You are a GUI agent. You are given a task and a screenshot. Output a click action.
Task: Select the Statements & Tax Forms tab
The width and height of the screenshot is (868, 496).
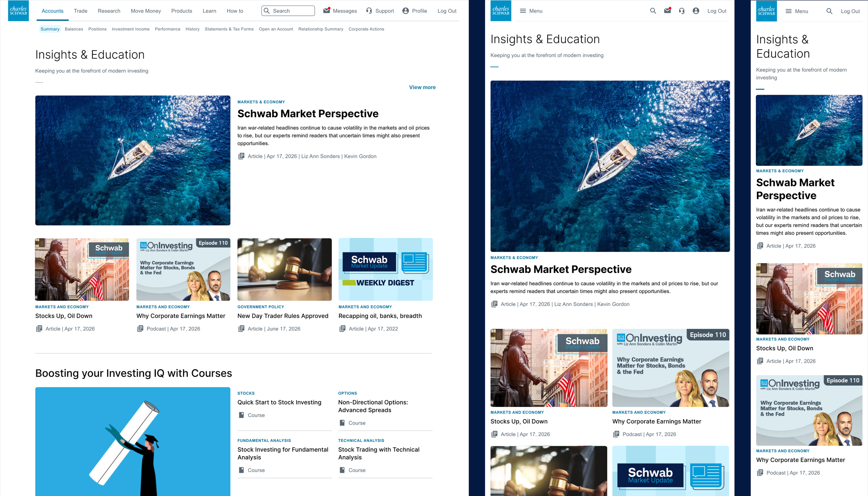(x=229, y=29)
